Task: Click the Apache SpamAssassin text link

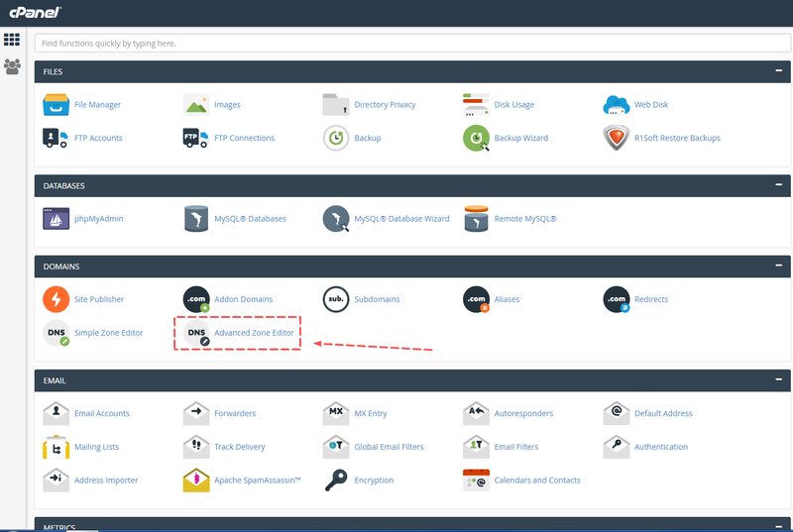Action: click(258, 479)
